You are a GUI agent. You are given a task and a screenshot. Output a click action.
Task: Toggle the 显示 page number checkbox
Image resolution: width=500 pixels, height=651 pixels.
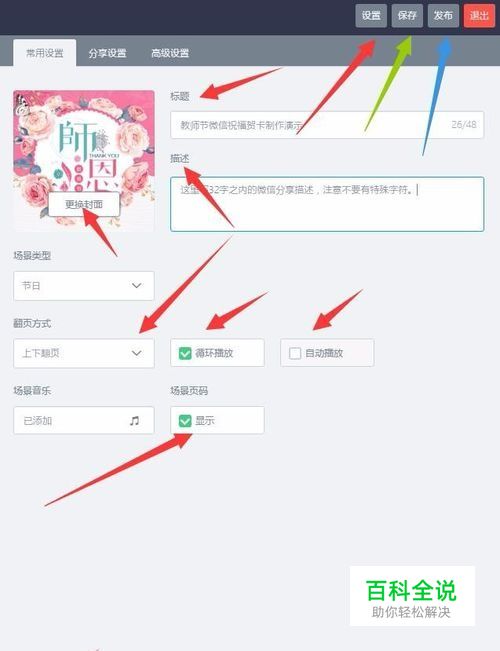pos(217,420)
